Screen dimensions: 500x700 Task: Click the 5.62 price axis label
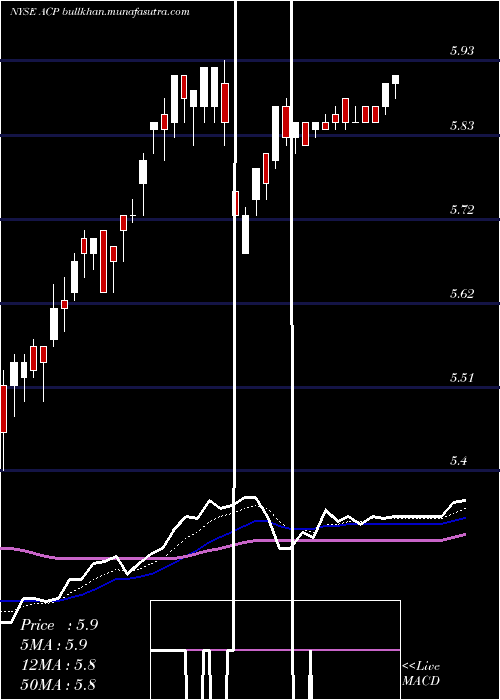(462, 293)
